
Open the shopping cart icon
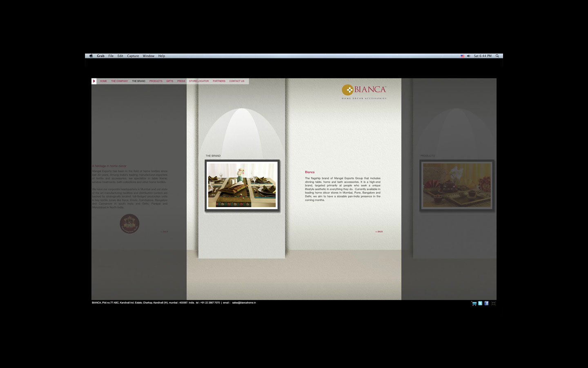point(474,303)
